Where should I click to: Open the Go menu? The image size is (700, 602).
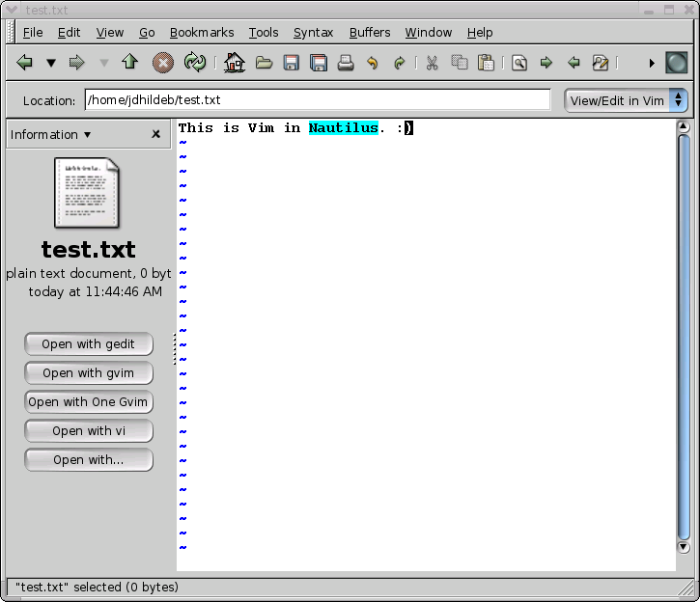(147, 33)
